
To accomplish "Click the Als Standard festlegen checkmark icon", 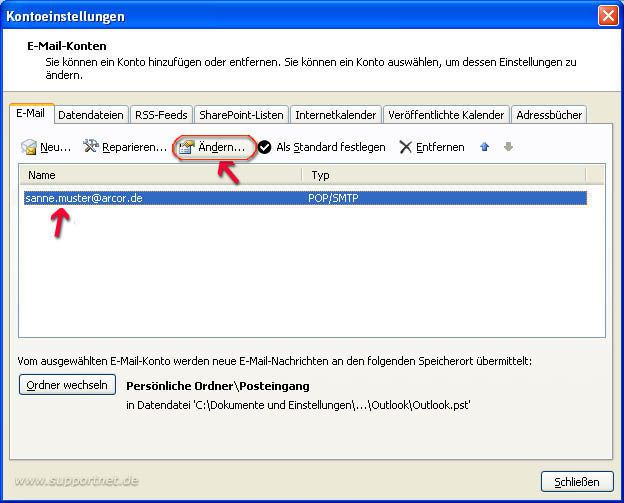I will [264, 147].
